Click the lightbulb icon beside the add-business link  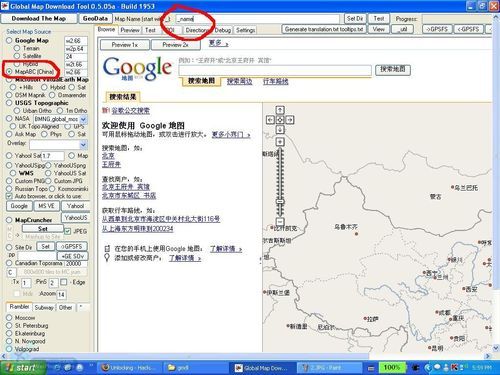click(x=107, y=258)
